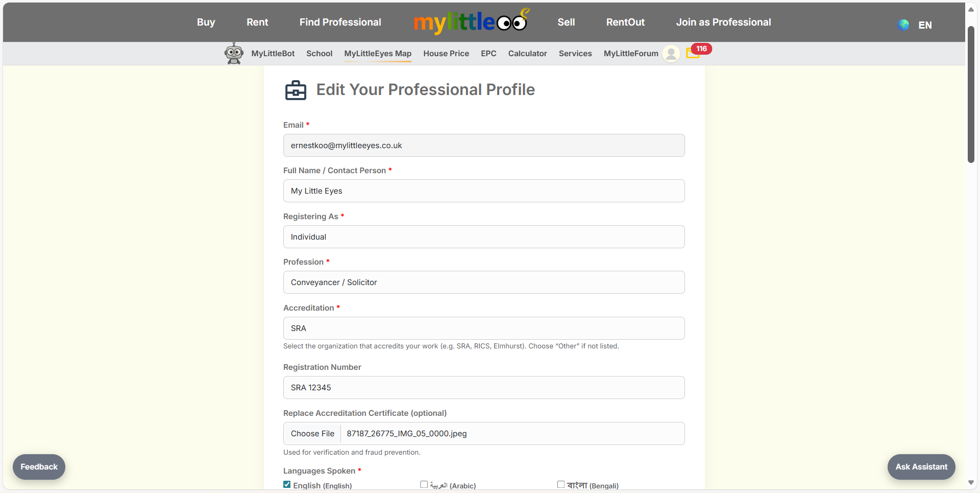Click the user profile avatar icon
The height and width of the screenshot is (493, 980).
671,54
